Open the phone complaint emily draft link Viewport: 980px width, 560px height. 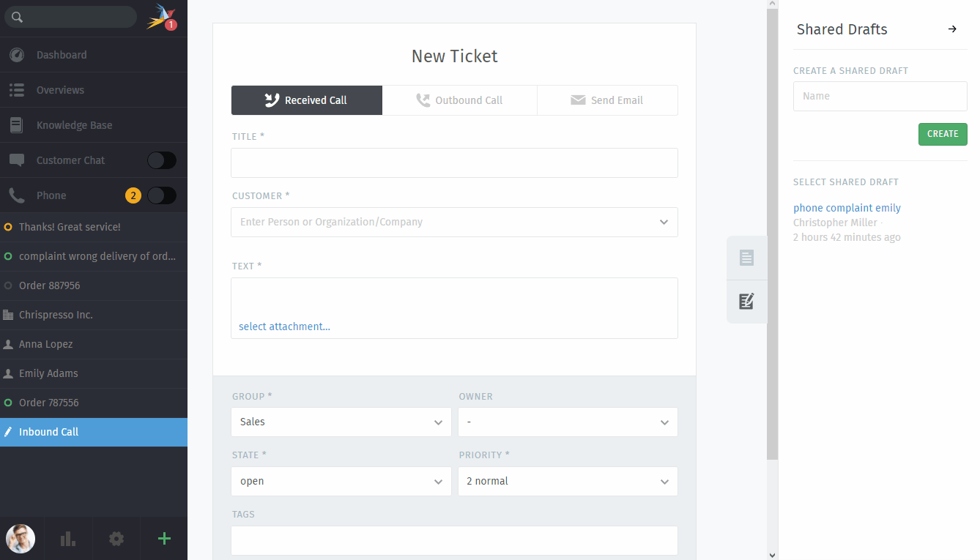(x=847, y=208)
